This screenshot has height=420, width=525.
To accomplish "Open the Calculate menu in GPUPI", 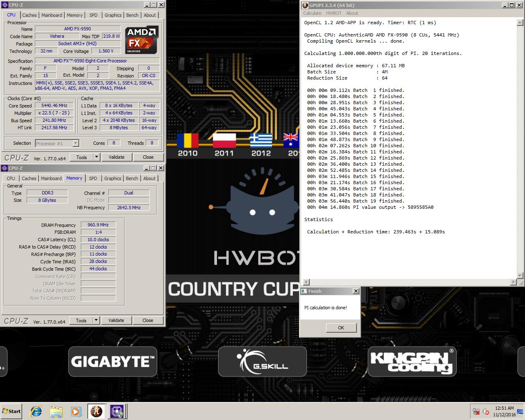I will [312, 13].
